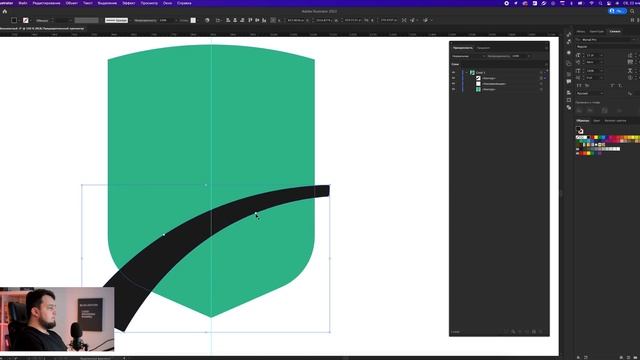
Task: Select the document tab above the canvas
Action: point(42,29)
